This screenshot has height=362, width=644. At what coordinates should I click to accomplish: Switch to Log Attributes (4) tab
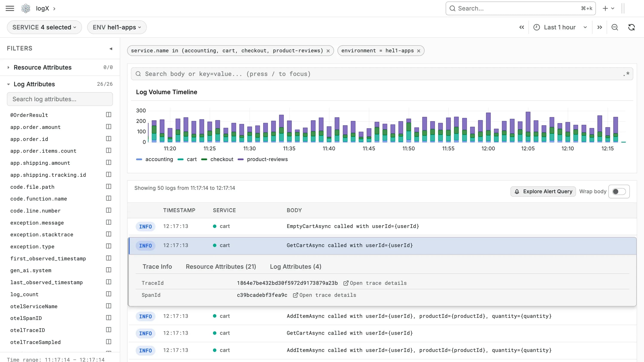click(x=296, y=267)
